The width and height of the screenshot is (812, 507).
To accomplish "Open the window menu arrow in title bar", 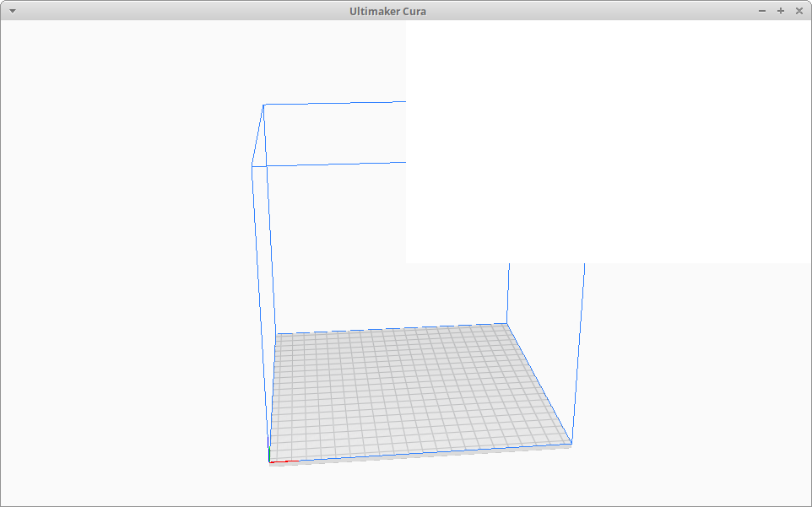I will (x=13, y=11).
